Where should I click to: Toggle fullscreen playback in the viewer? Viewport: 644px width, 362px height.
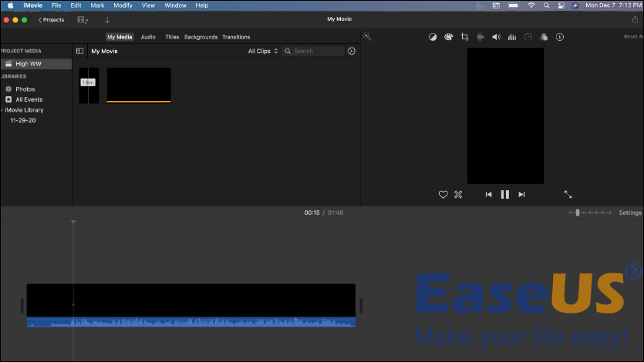click(568, 195)
